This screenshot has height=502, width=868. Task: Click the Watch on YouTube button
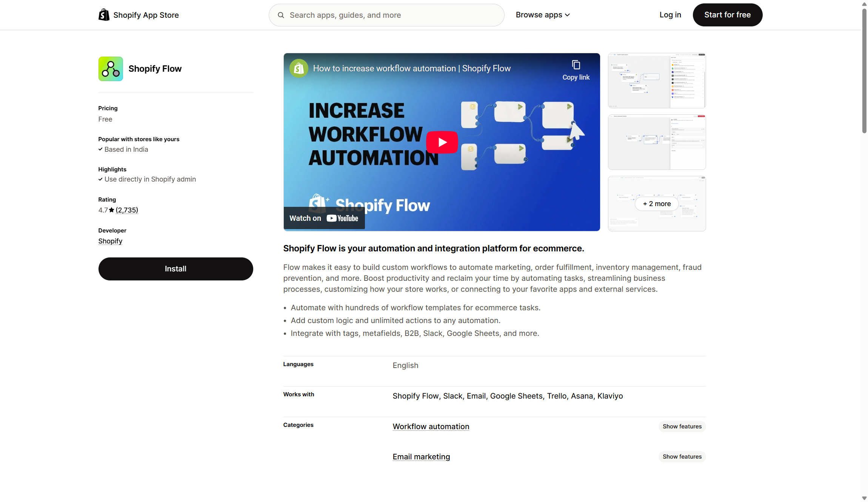324,218
